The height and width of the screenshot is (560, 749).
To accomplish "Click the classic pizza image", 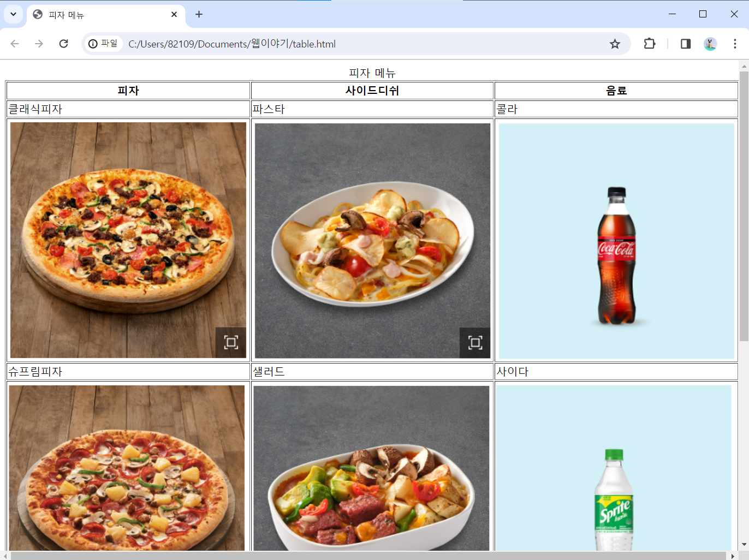I will click(128, 240).
